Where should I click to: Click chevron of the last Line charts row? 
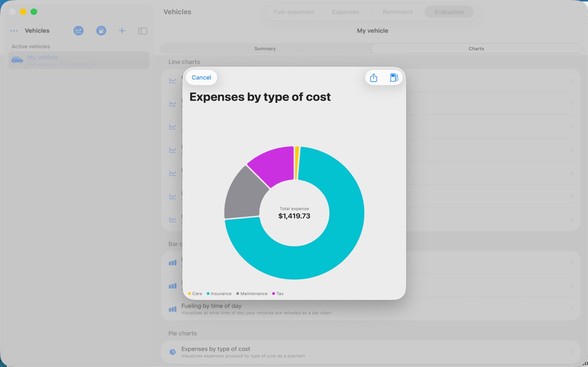coord(572,219)
